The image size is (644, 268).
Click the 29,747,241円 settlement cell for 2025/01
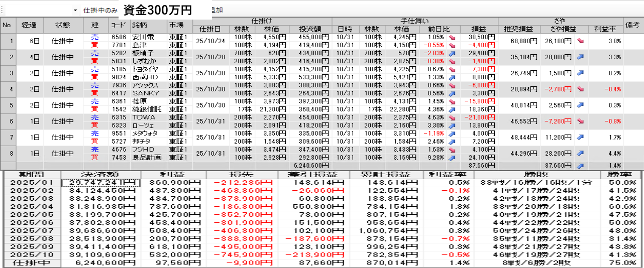(x=99, y=183)
